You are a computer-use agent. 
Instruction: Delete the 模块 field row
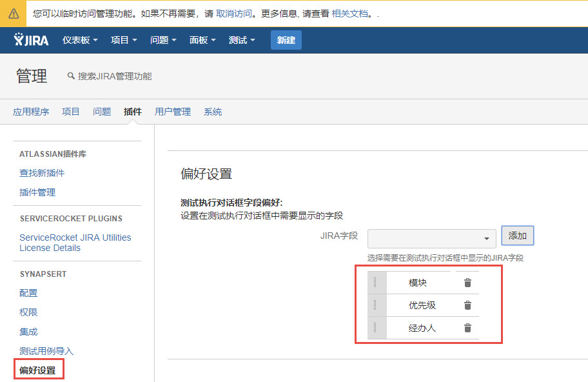467,283
